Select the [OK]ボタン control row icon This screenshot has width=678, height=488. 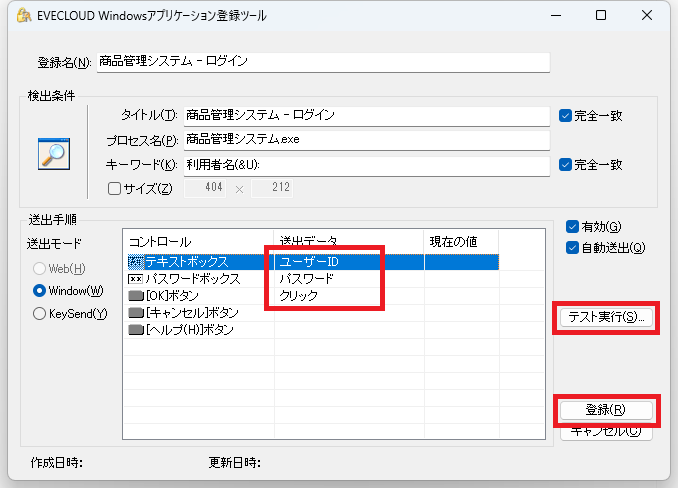click(136, 296)
